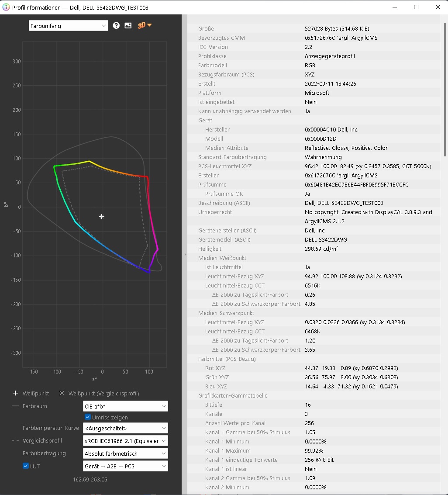Select the Erstellt date 2022-09-11 18:44:26
Viewport: 448px width, 495px height.
330,83
